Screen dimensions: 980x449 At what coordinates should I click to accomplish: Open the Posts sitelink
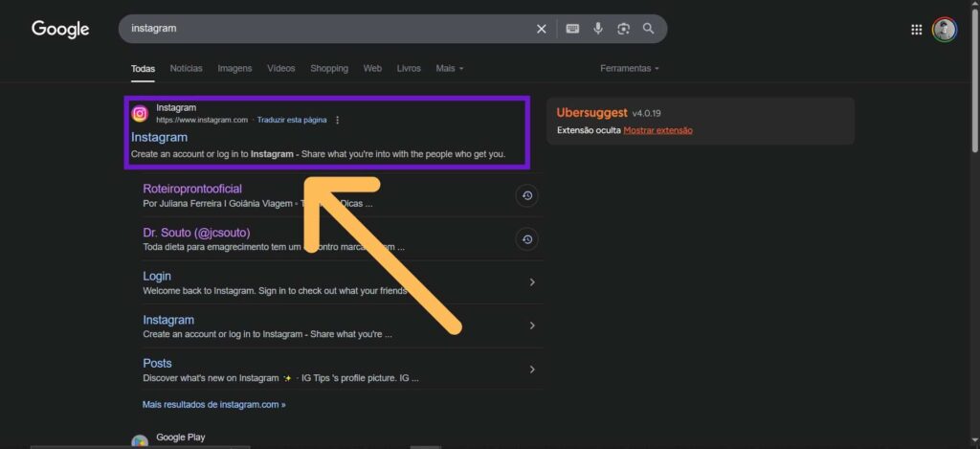pyautogui.click(x=158, y=363)
